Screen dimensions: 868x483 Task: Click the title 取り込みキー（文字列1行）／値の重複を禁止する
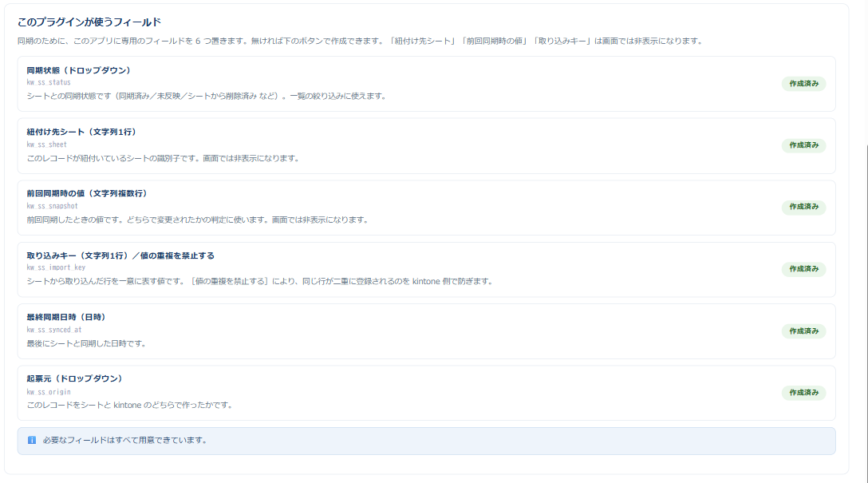pyautogui.click(x=120, y=255)
